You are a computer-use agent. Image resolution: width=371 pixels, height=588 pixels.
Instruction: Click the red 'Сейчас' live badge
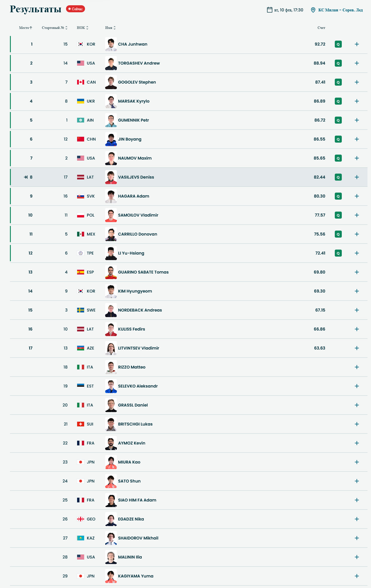(75, 9)
